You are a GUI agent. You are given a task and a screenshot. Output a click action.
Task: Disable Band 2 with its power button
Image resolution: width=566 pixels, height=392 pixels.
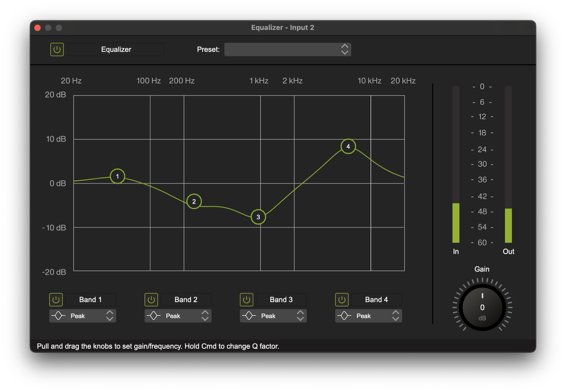click(151, 300)
